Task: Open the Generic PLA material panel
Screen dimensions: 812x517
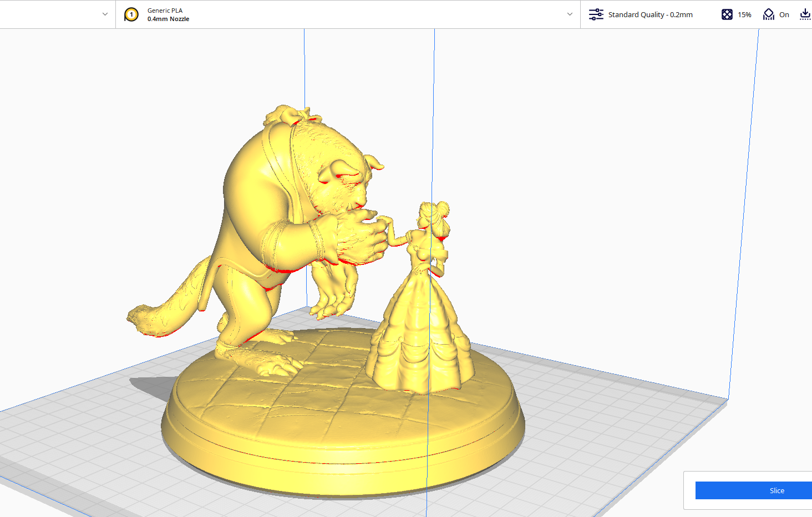Action: 165,10
